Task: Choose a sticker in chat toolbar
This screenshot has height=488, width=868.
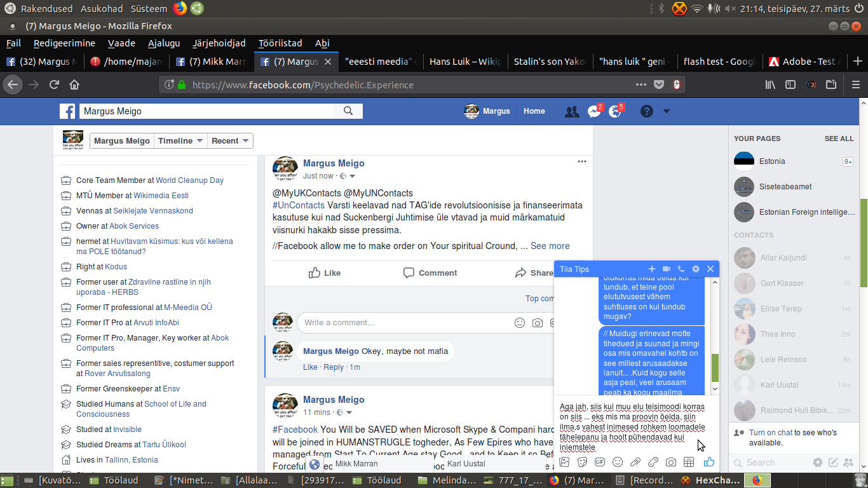Action: coord(582,462)
